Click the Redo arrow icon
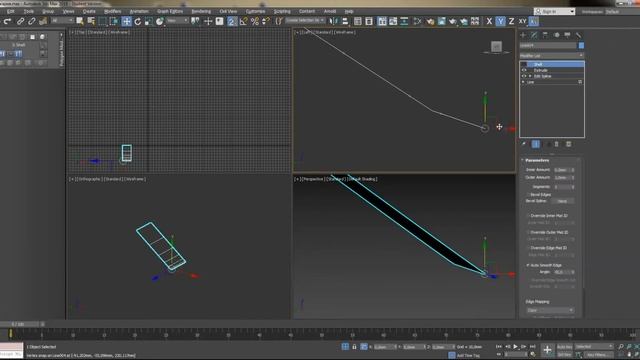 (7, 21)
